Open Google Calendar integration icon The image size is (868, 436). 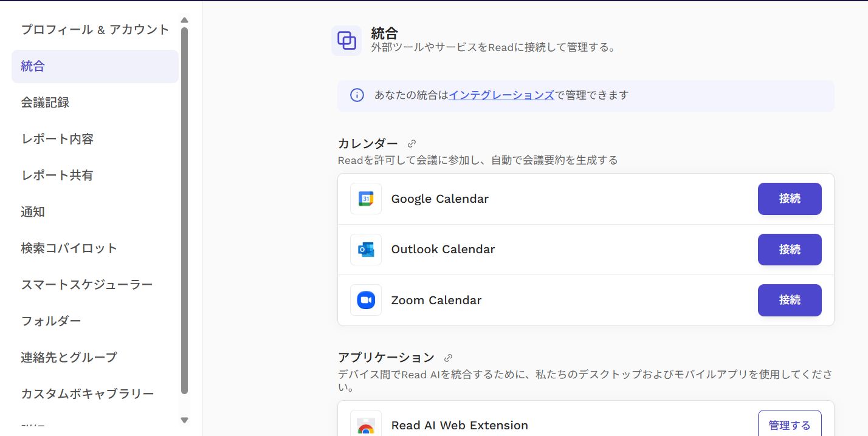365,199
